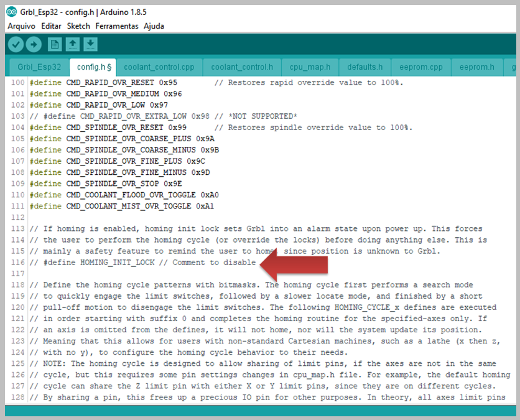Click the value 0x9E on line 109
This screenshot has width=520, height=420.
(173, 184)
